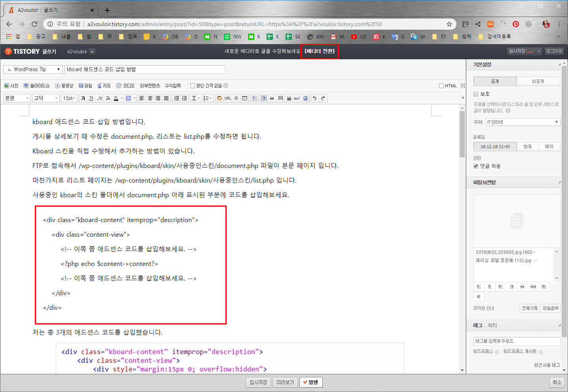Select the 공개 (public) visibility option
The width and height of the screenshot is (568, 392).
pyautogui.click(x=495, y=81)
